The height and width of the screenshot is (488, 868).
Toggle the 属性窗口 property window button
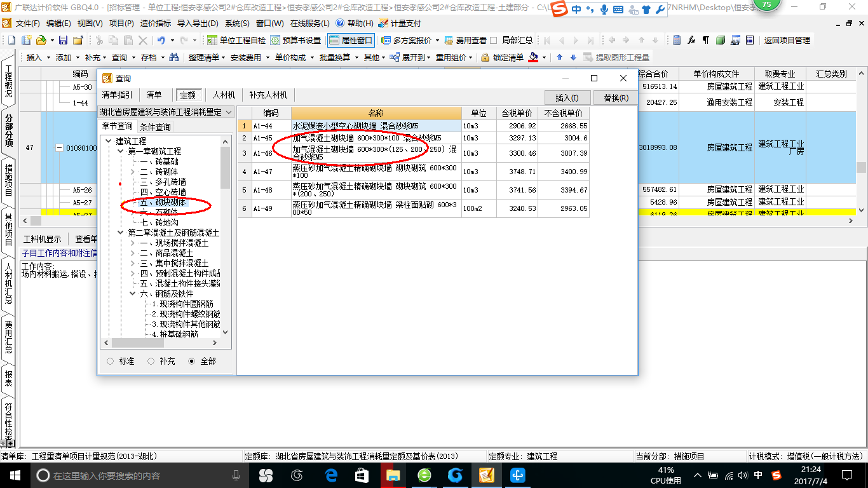351,40
